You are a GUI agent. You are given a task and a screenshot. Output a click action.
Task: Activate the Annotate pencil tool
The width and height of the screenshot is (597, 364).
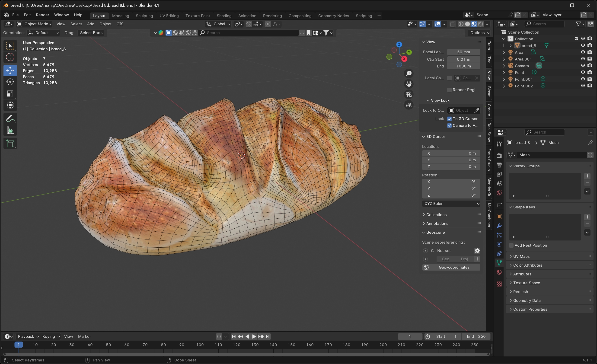10,119
